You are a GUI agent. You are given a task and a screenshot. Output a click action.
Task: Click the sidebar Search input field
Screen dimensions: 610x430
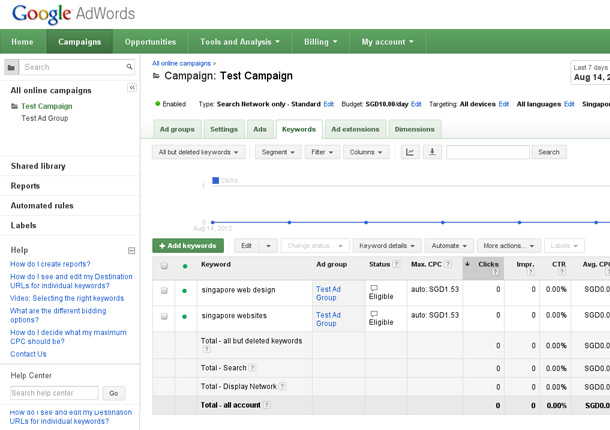coord(77,67)
